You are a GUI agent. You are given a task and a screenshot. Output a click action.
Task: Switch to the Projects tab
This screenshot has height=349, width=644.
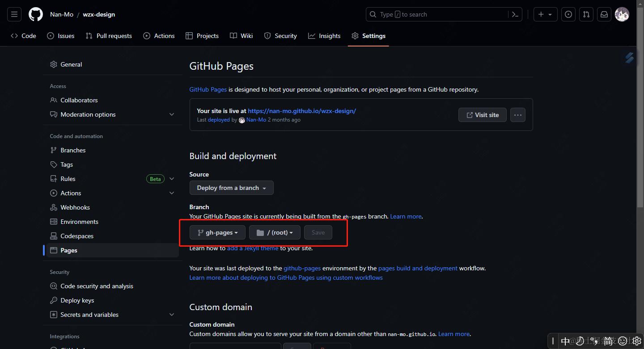pyautogui.click(x=202, y=36)
